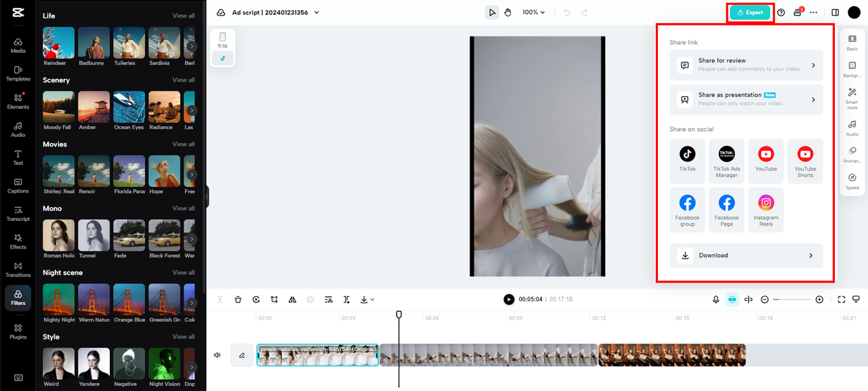Zoom out timeline with minus button
Viewport: 868px width, 391px height.
click(x=765, y=300)
